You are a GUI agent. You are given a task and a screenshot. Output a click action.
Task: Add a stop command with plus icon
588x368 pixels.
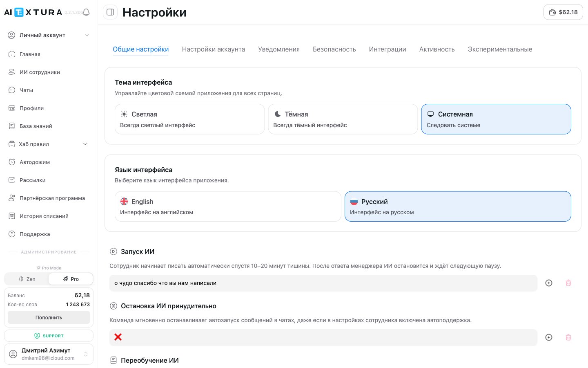[x=549, y=337]
